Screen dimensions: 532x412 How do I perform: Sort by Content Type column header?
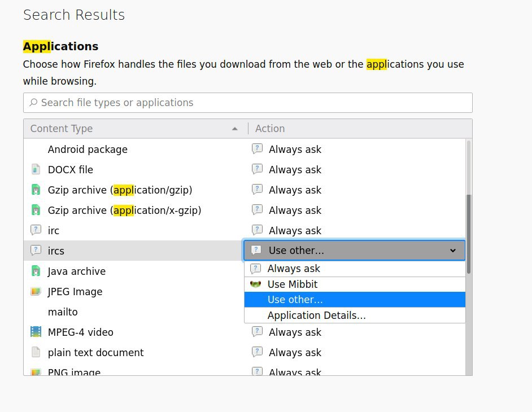point(136,129)
